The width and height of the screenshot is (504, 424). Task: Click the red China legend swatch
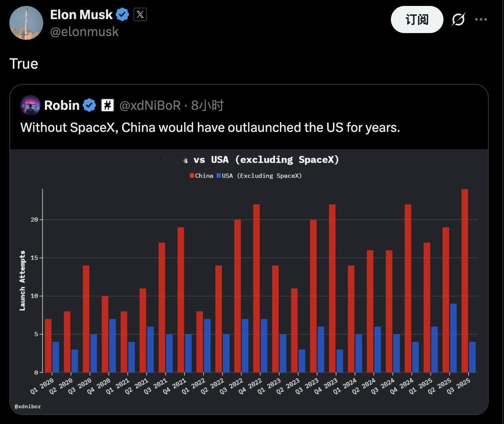click(x=192, y=176)
